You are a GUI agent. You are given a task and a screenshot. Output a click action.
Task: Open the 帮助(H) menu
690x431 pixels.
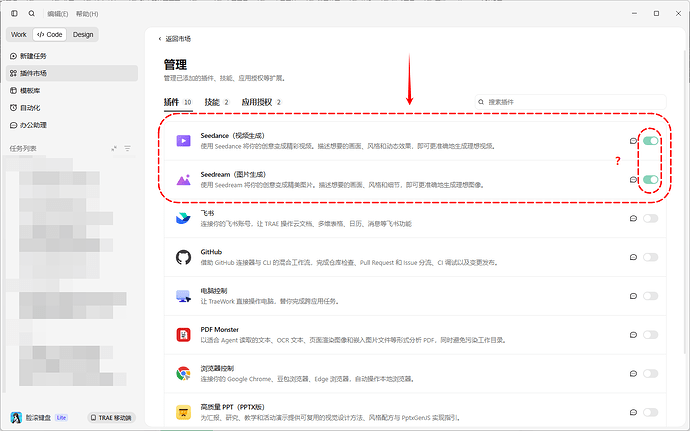pos(87,14)
